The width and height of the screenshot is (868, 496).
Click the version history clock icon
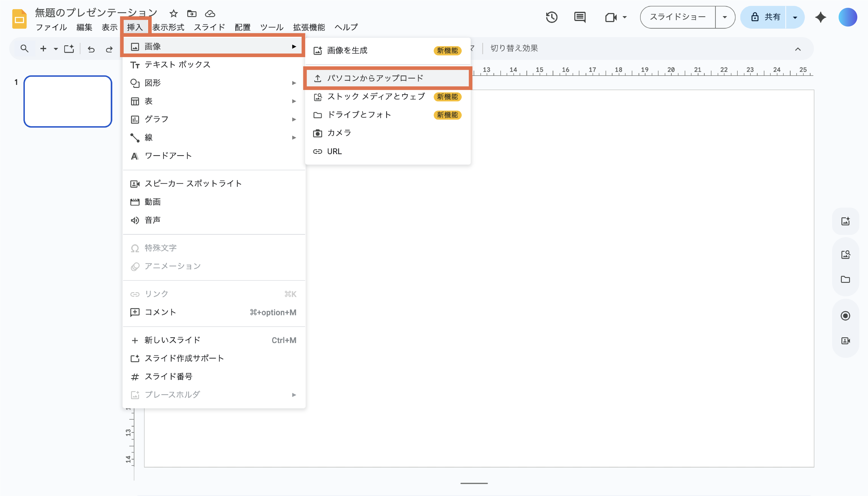(551, 17)
